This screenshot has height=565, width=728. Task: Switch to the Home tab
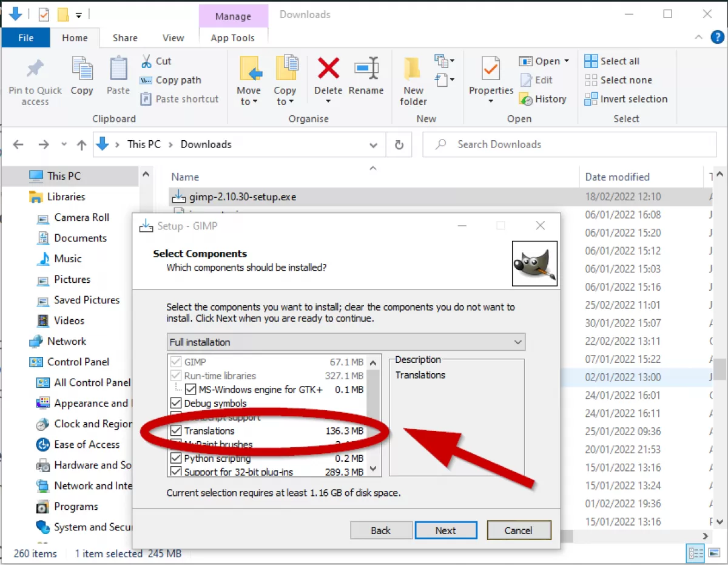(x=75, y=38)
